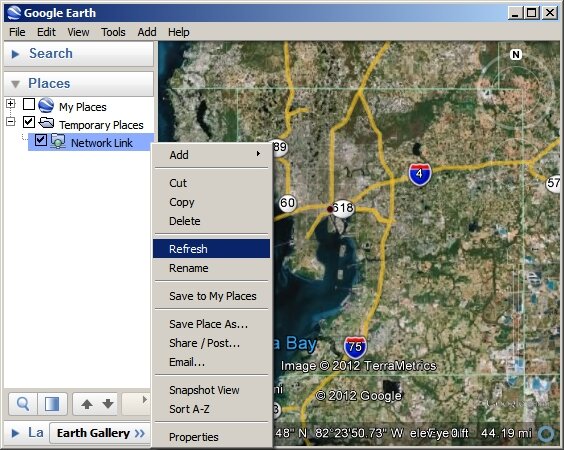The height and width of the screenshot is (450, 564).
Task: Expand the Search panel
Action: click(x=15, y=54)
